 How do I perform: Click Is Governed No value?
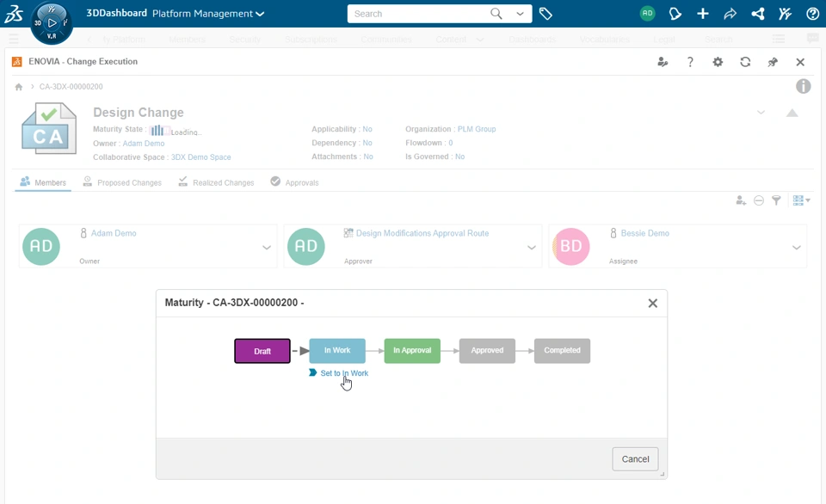coord(459,157)
